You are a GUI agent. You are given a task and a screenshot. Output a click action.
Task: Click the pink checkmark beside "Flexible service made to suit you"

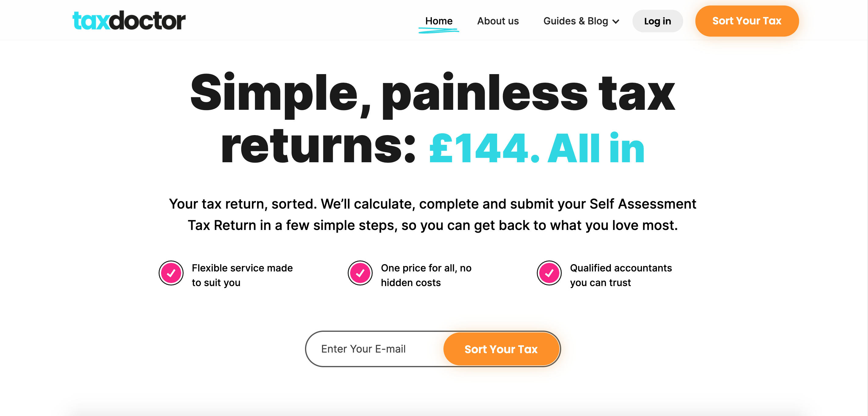(171, 273)
